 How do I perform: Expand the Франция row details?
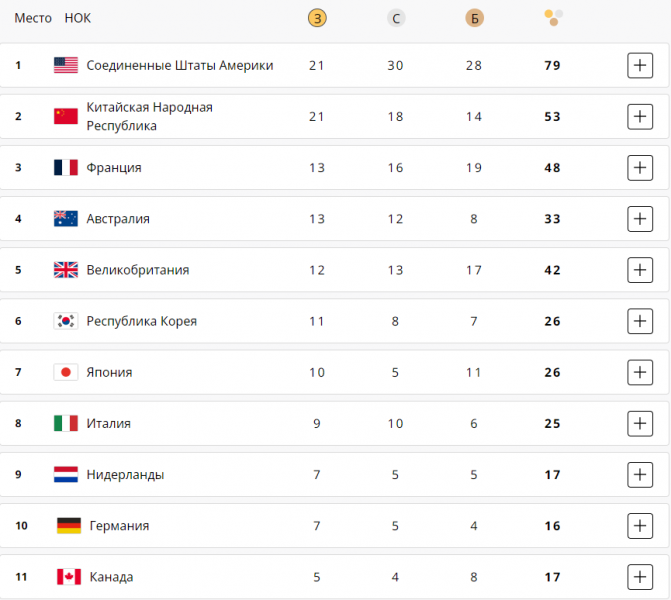(640, 168)
